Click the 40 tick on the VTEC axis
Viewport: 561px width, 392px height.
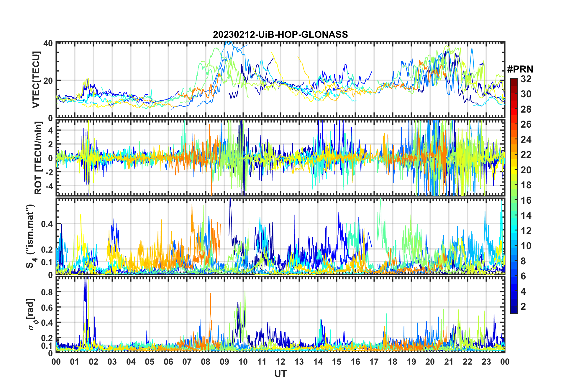coord(48,43)
